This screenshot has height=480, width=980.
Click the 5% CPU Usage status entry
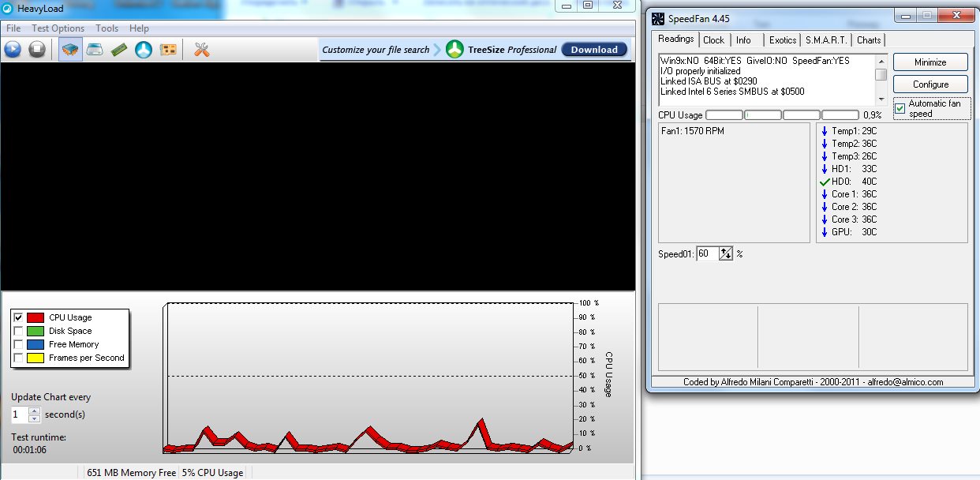[213, 473]
